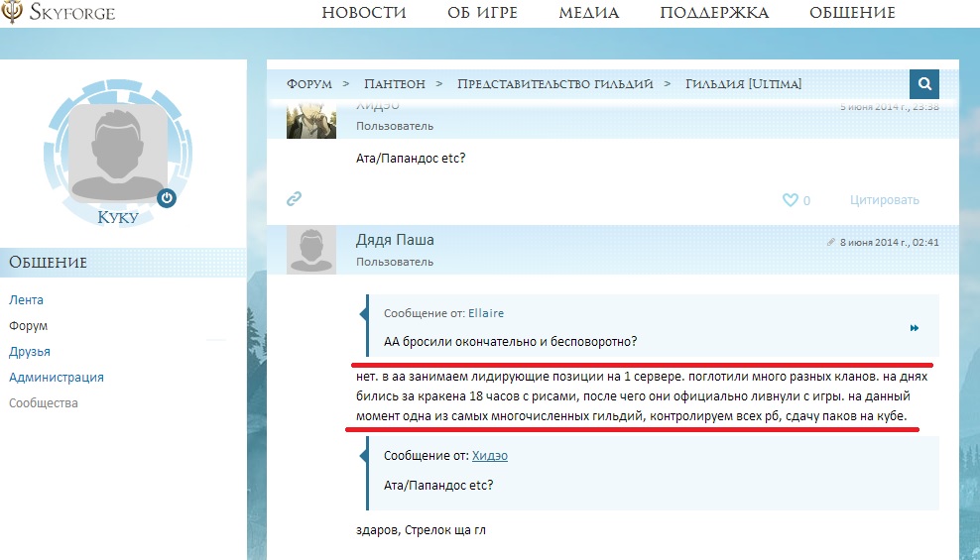Copy the permalink chain icon under Хидэо's post
The width and height of the screenshot is (980, 560).
tap(294, 199)
